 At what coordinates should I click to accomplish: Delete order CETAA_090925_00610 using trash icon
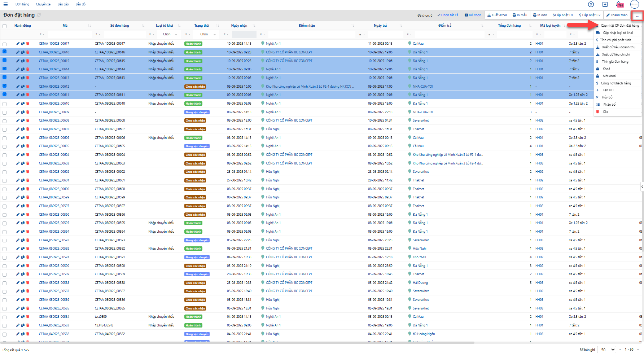[28, 104]
